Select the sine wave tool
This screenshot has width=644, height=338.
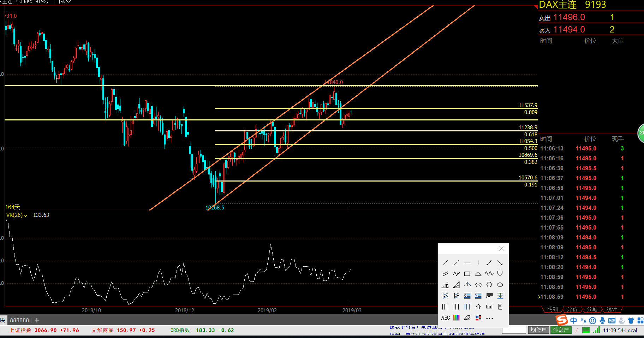[489, 274]
